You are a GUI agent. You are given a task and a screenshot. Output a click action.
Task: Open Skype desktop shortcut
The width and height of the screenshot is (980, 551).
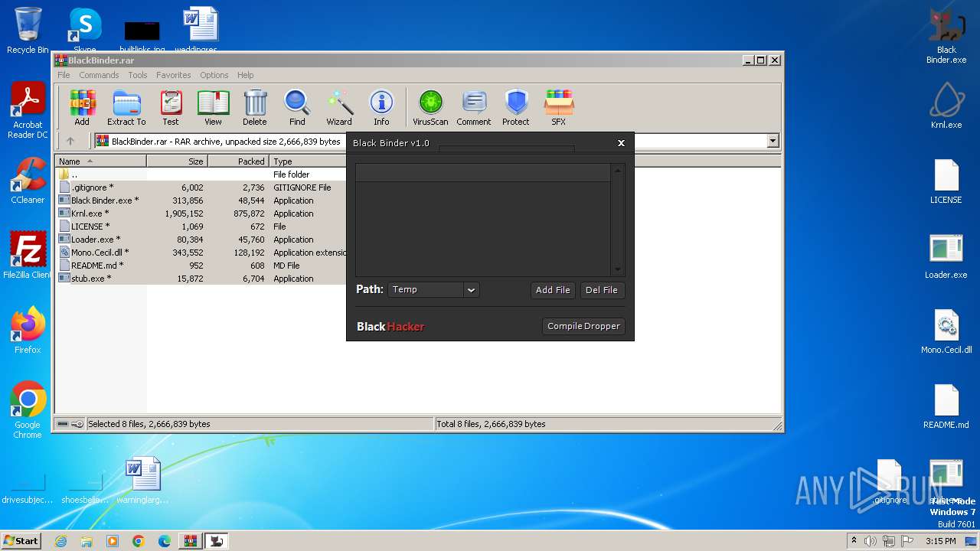point(85,31)
